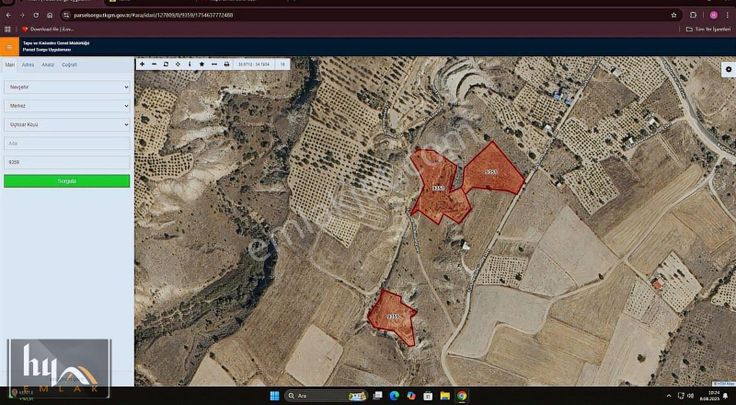The height and width of the screenshot is (405, 736).
Task: Open volume control in tray
Action: (692, 396)
